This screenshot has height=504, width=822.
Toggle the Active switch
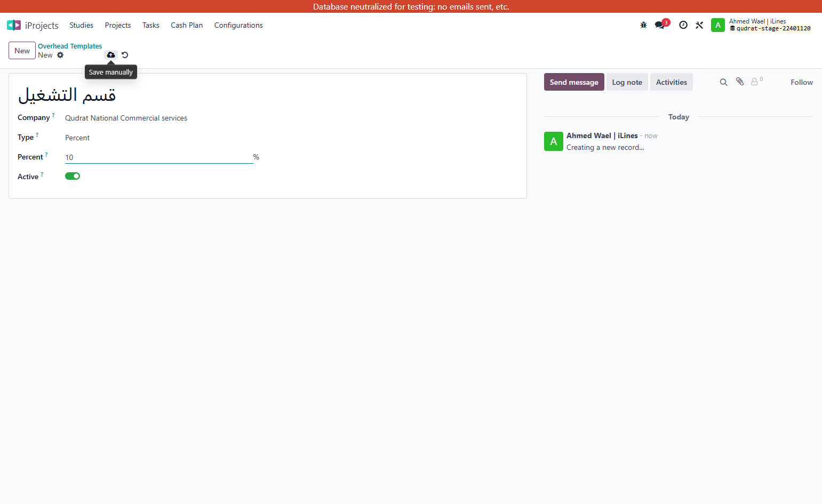(x=73, y=176)
